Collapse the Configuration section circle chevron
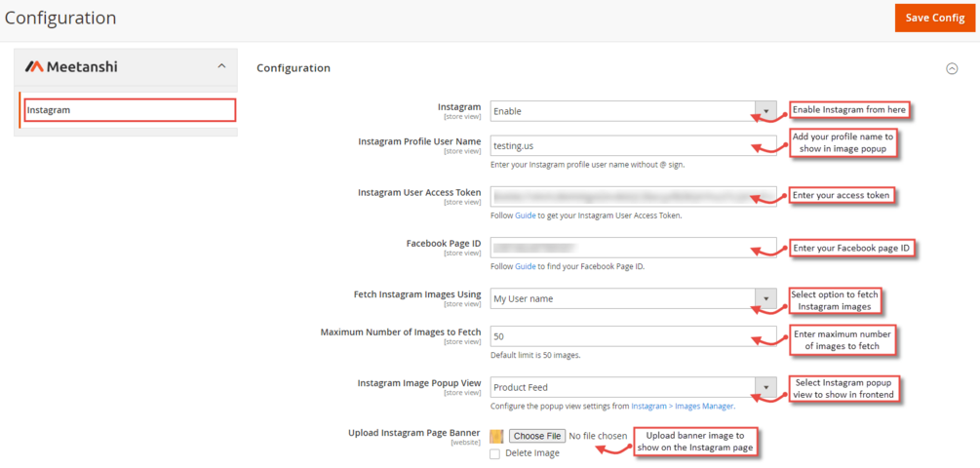The width and height of the screenshot is (980, 468). [952, 68]
